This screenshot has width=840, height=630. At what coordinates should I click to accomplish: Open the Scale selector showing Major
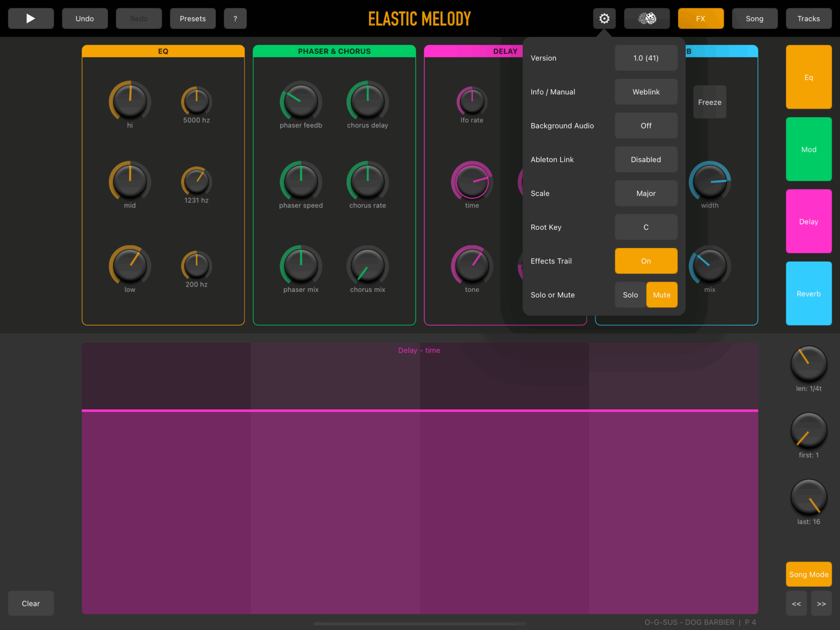click(646, 193)
